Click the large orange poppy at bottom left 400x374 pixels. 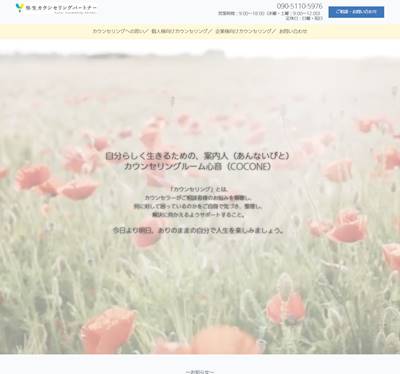(x=108, y=329)
